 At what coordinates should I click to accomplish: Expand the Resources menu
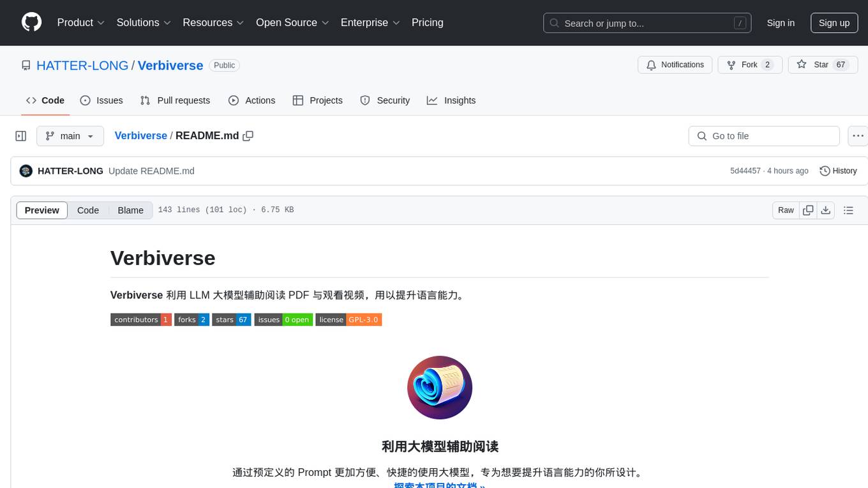coord(213,22)
